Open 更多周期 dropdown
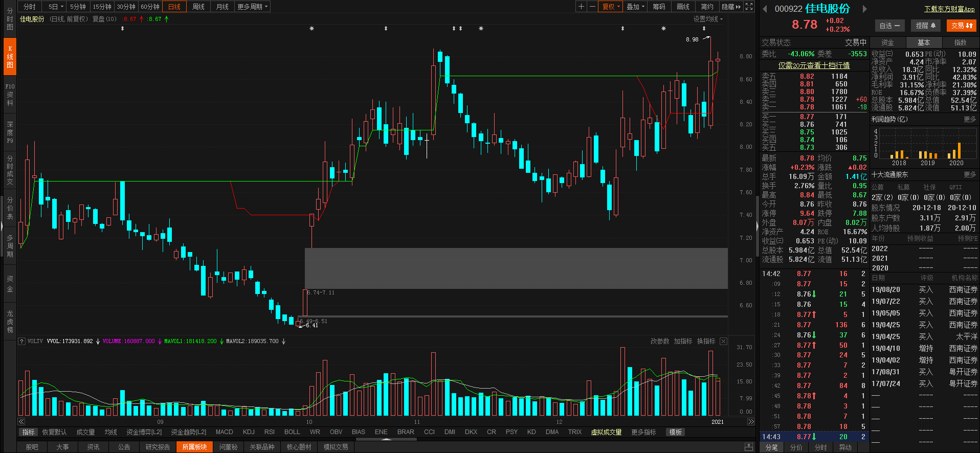 [252, 7]
